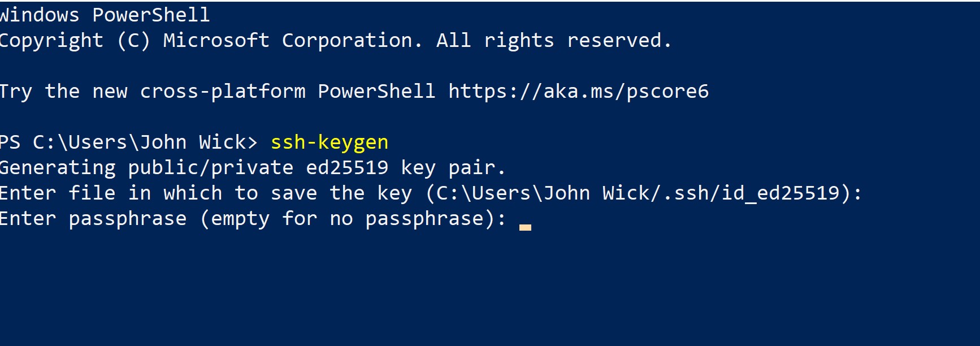Click "Try the new" text
The width and height of the screenshot is (980, 346).
[x=63, y=92]
